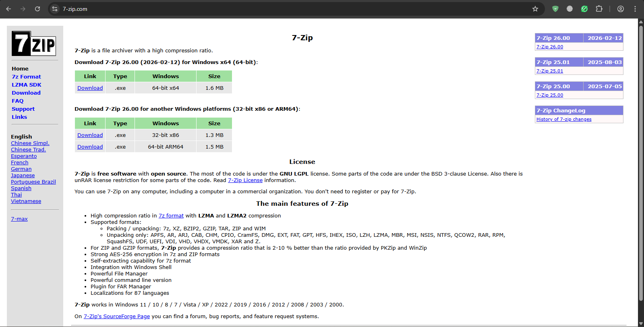Open the Support sidebar link
The width and height of the screenshot is (644, 327).
point(23,109)
